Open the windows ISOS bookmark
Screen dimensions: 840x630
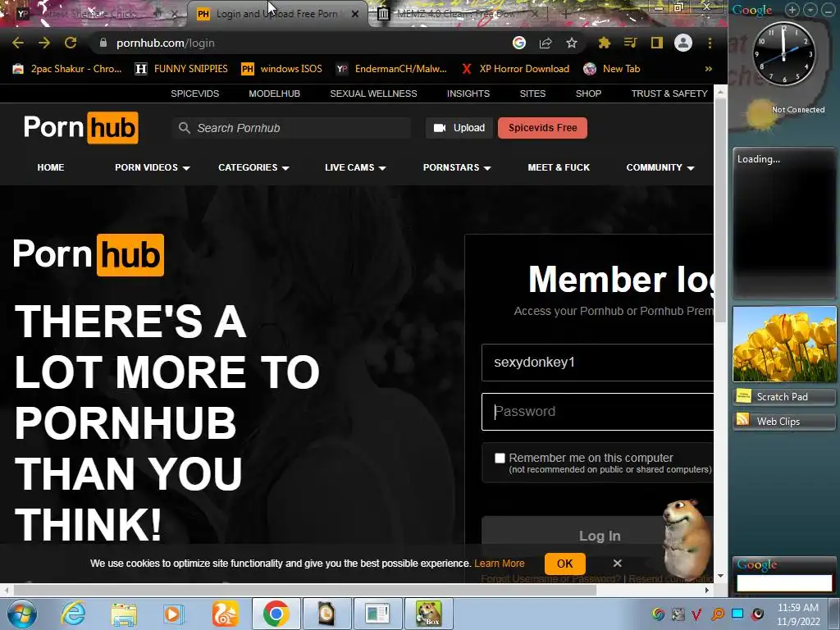click(282, 69)
